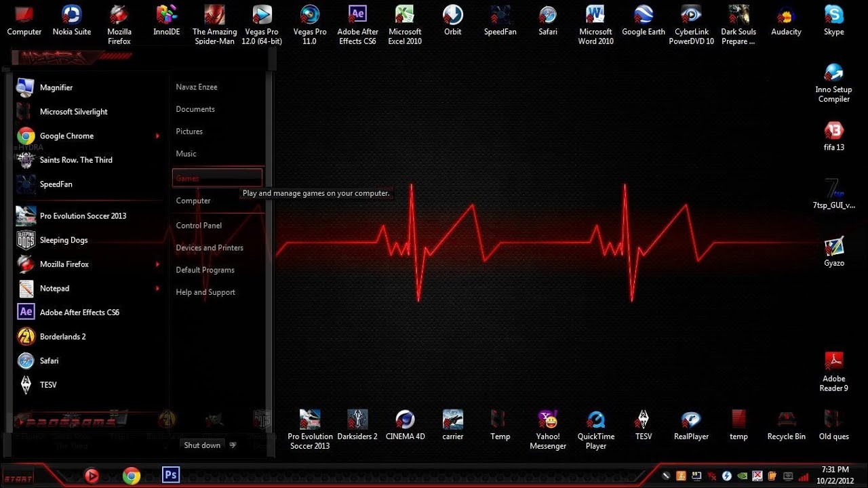This screenshot has height=488, width=868.
Task: Open Google Earth desktop icon
Action: click(x=644, y=20)
